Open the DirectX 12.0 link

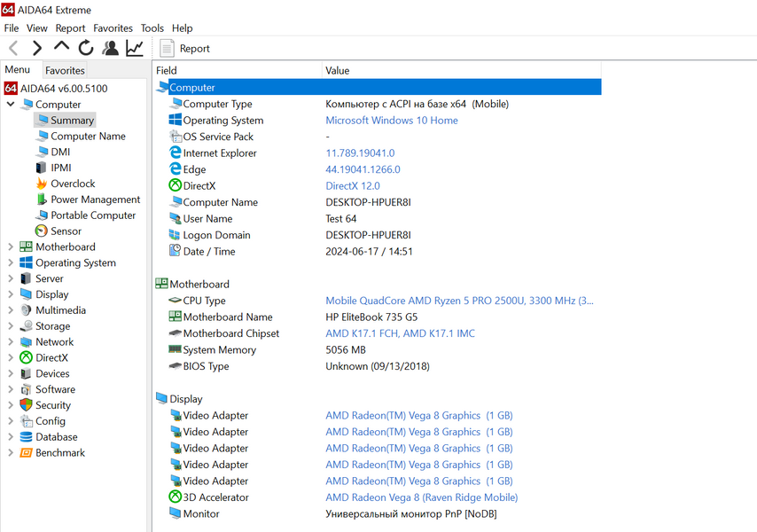pyautogui.click(x=353, y=186)
